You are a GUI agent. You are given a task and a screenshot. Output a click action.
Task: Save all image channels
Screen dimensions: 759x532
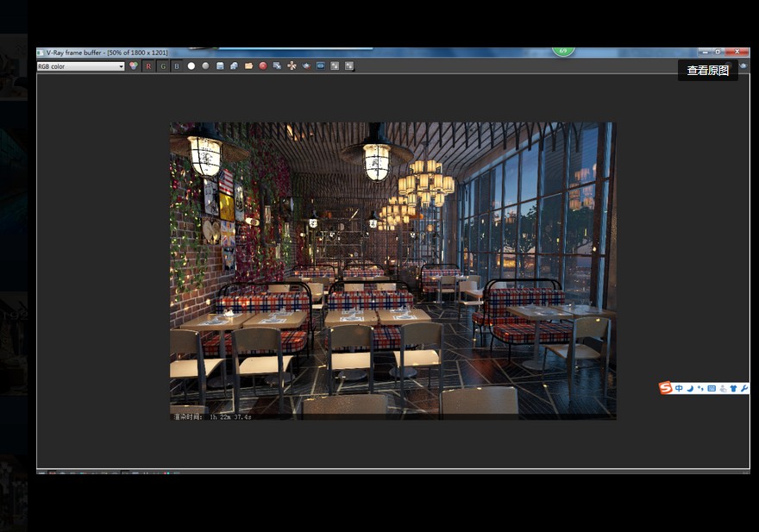coord(234,66)
